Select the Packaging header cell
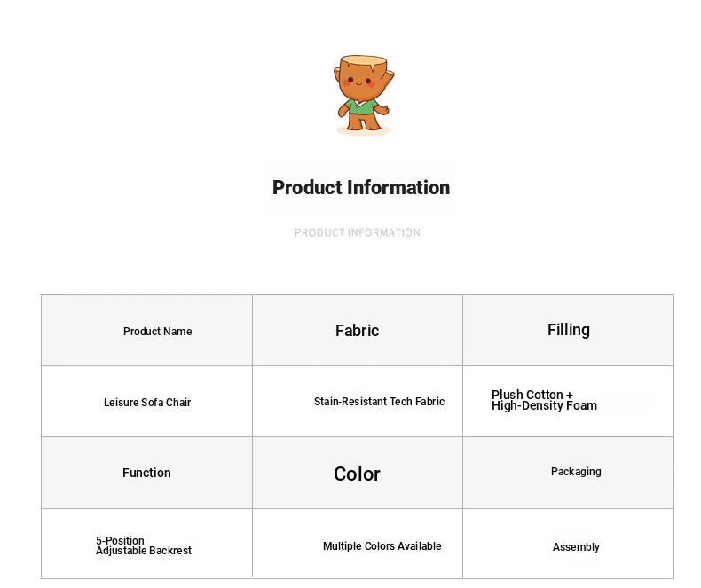The image size is (701, 588). [x=576, y=472]
